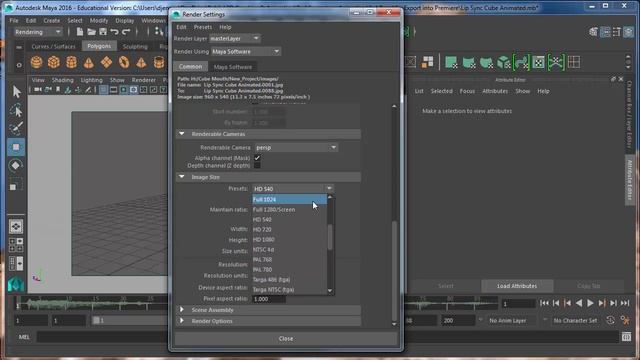Select the polygon pyramid shelf icon
This screenshot has height=360, width=640.
coord(141,62)
